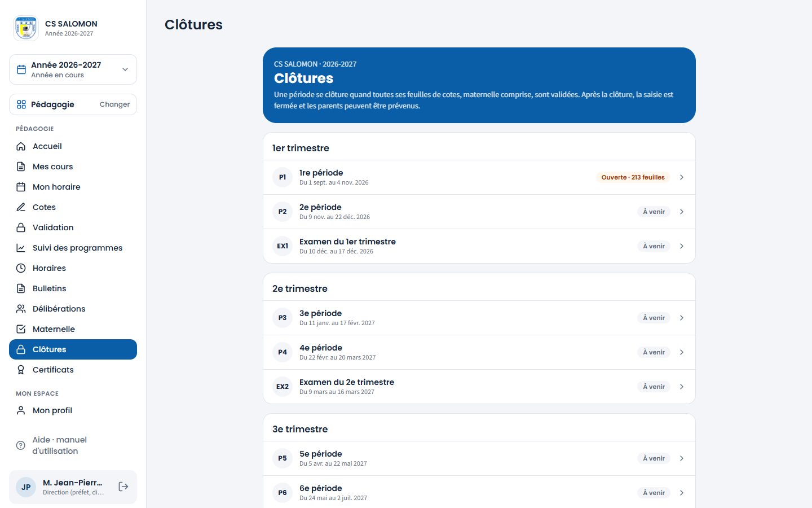Click the "2e trimestre" heading
This screenshot has height=508, width=812.
click(x=300, y=288)
